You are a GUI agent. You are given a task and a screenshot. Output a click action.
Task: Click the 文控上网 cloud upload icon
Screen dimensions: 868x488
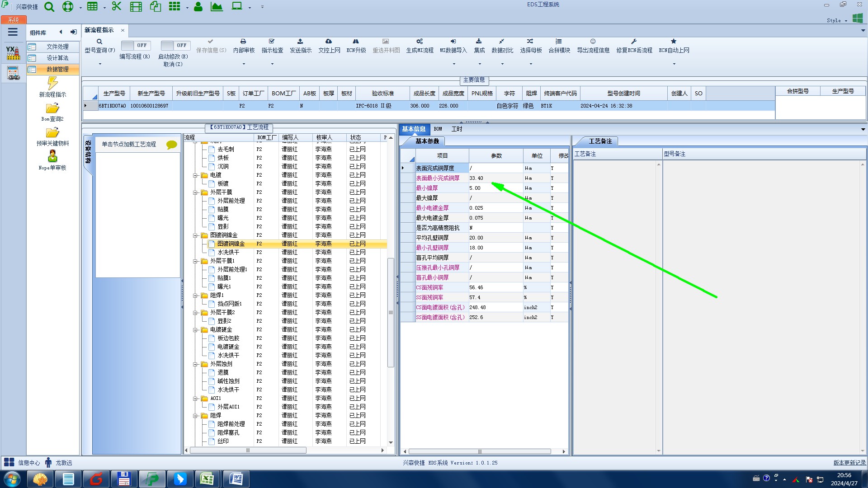point(329,42)
